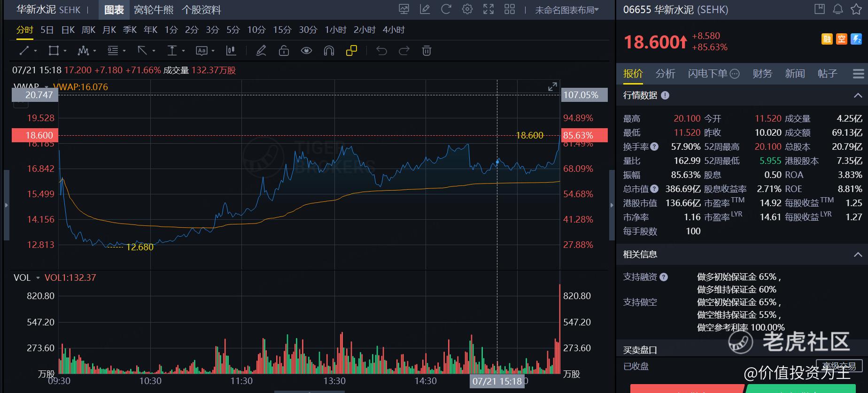Screen dimensions: 868x393
Task: Click the 窝轮牛熊 link
Action: (x=154, y=10)
